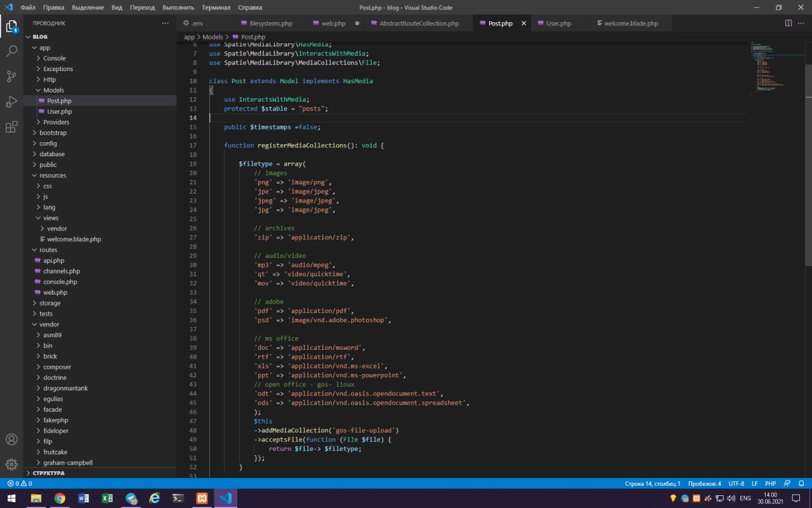The width and height of the screenshot is (812, 508).
Task: Open web.php in routes folder
Action: point(55,292)
